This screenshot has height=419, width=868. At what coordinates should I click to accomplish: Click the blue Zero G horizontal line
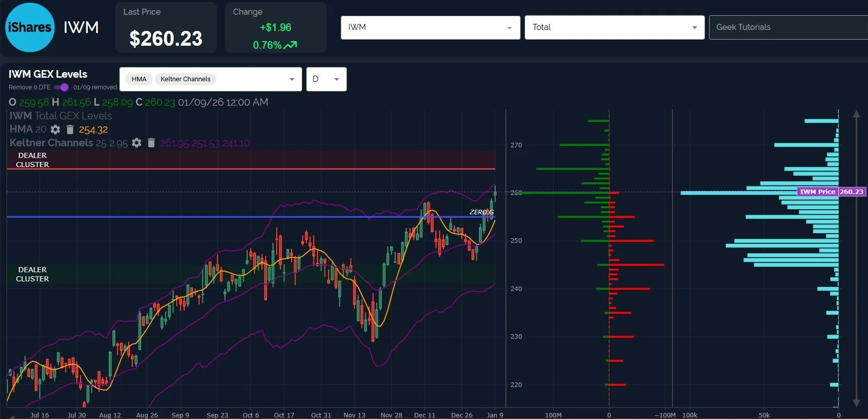(251, 217)
